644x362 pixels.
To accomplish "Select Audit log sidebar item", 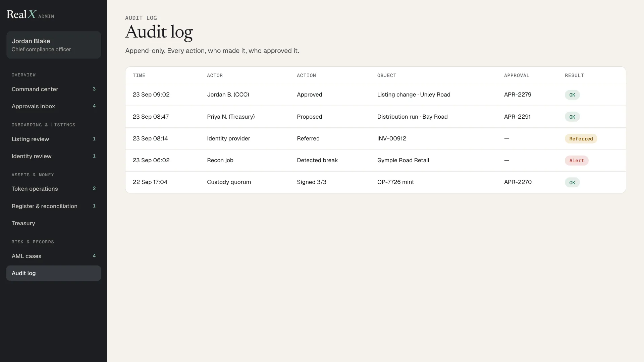I will [54, 273].
